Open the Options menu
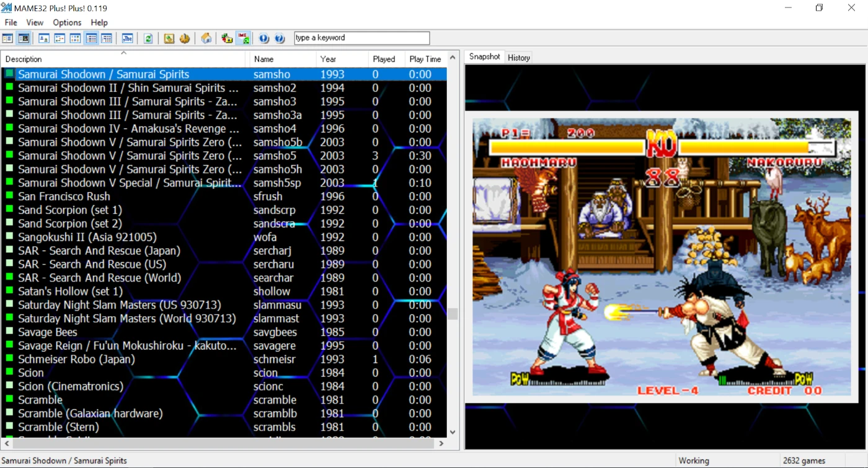The height and width of the screenshot is (468, 868). 67,22
